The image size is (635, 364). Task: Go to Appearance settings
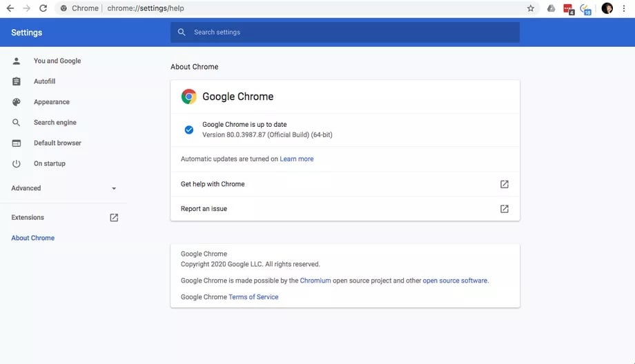click(x=52, y=102)
